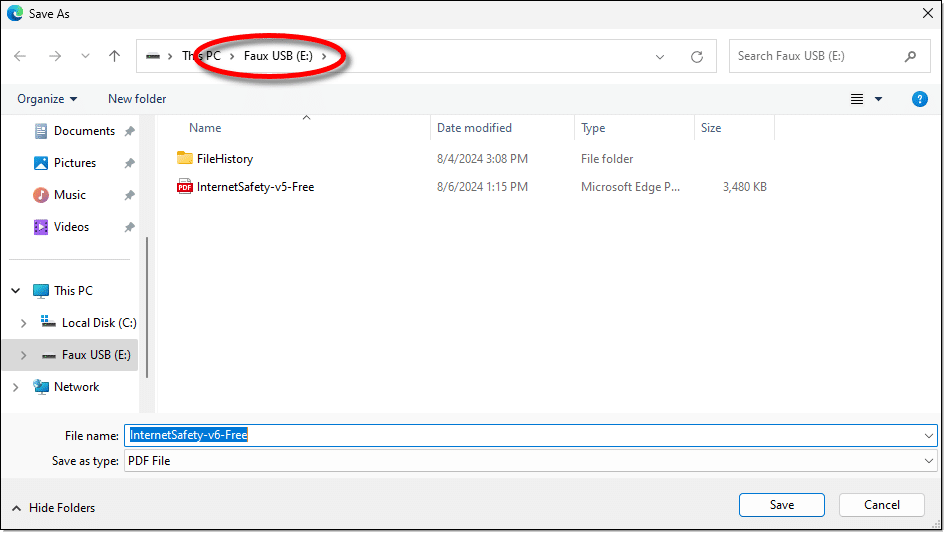
Task: Click the search magnifier icon
Action: coord(910,56)
